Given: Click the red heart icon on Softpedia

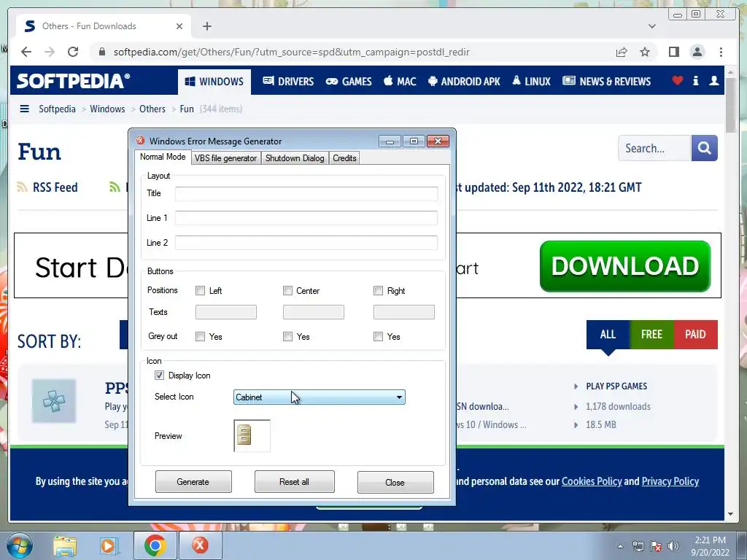Looking at the screenshot, I should click(x=678, y=80).
